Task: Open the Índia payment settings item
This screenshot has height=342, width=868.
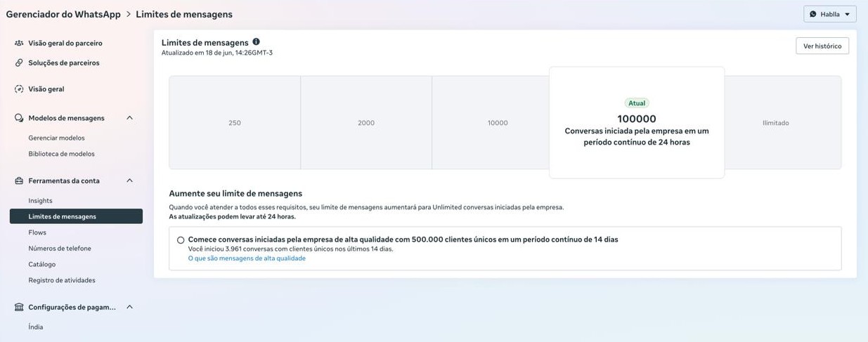Action: [x=36, y=327]
